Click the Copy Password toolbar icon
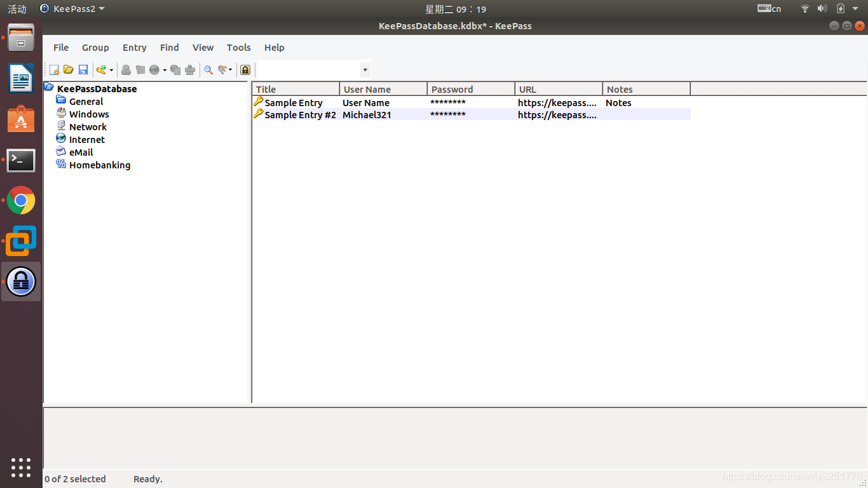 [140, 70]
